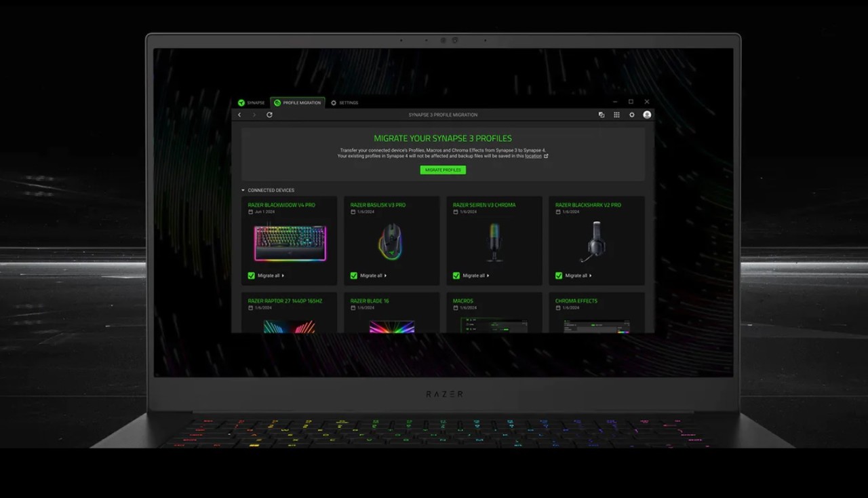Open the user account avatar

tap(647, 115)
